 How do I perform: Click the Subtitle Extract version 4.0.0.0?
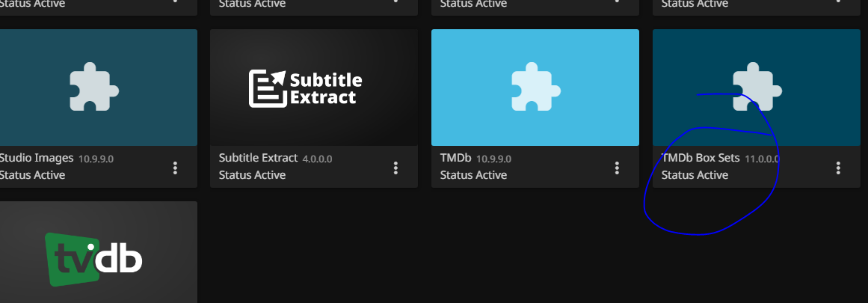point(318,159)
